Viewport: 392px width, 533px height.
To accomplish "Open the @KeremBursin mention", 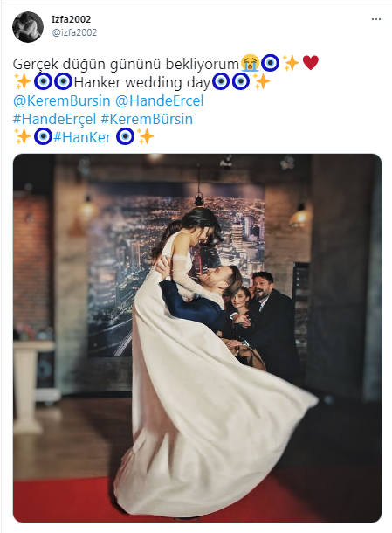I will tap(61, 100).
